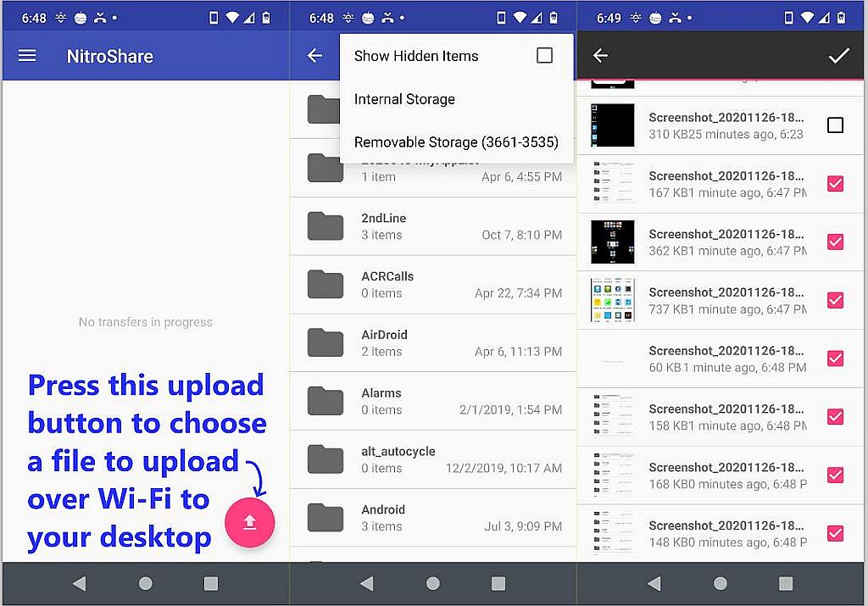This screenshot has width=868, height=606.
Task: Tap Android home button on NitroShare screen
Action: [x=146, y=583]
